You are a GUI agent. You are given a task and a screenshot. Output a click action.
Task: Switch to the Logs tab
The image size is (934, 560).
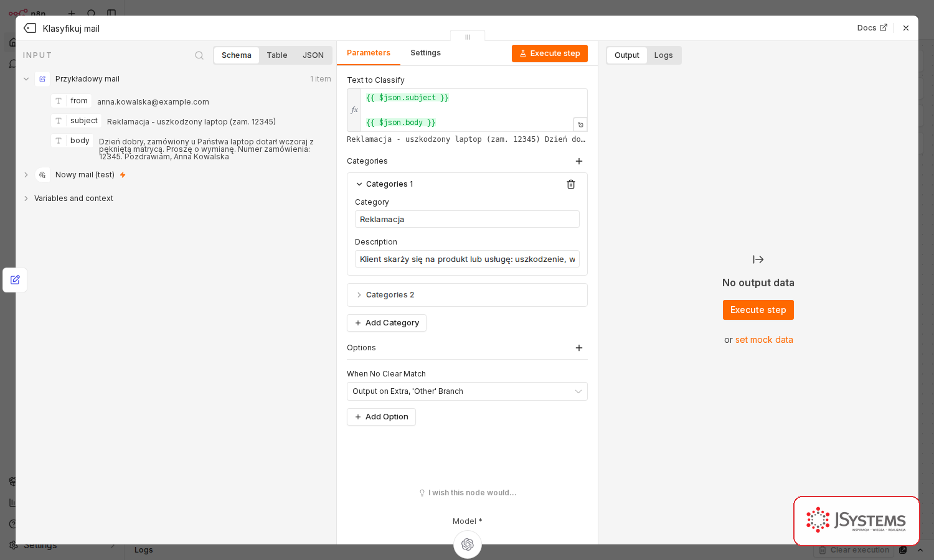[x=664, y=55]
